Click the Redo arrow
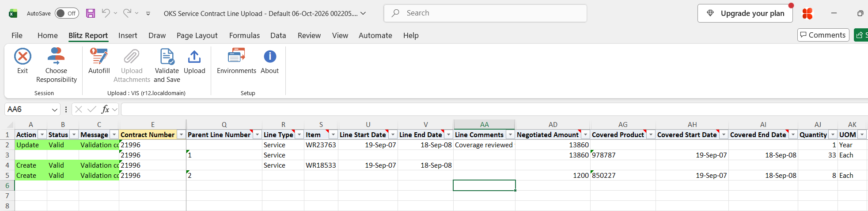The height and width of the screenshot is (211, 868). click(127, 13)
